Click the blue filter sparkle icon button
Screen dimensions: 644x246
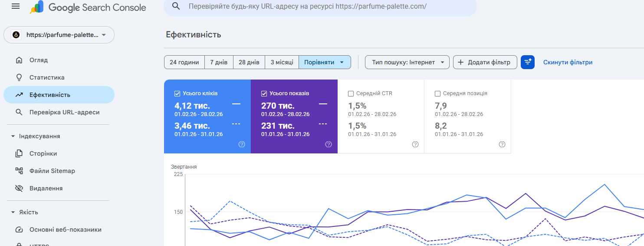[x=528, y=62]
